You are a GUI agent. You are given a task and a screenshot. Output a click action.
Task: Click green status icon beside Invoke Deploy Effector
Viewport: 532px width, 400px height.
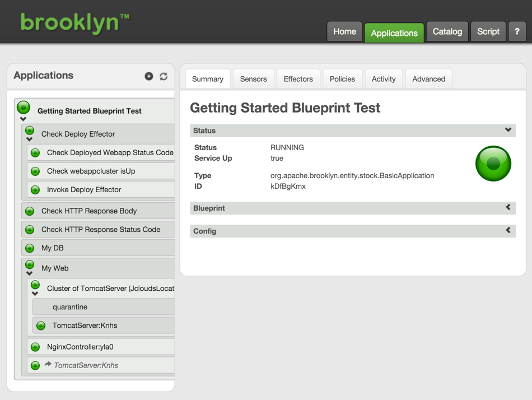(x=35, y=190)
